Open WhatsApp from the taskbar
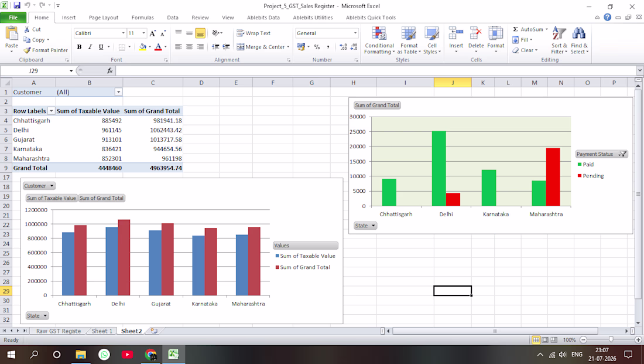Screen dimensions: 644x364 [104, 354]
